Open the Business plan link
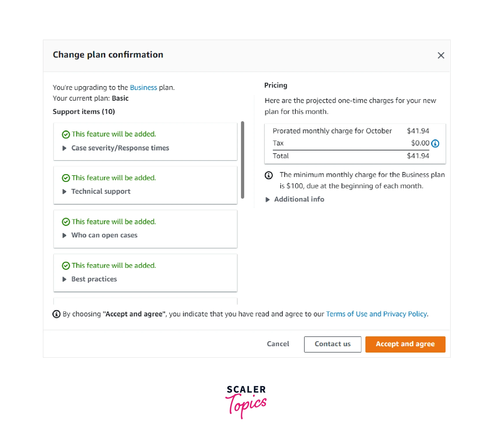The height and width of the screenshot is (448, 493). pyautogui.click(x=143, y=88)
